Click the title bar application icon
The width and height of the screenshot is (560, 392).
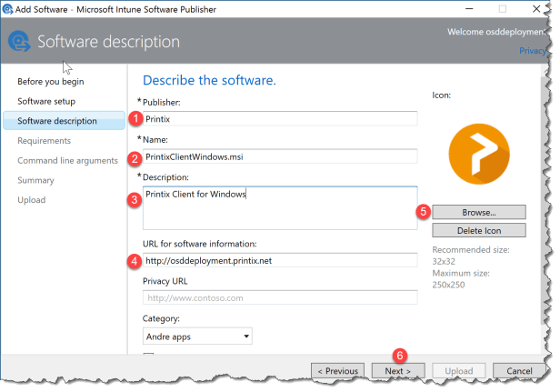[8, 8]
